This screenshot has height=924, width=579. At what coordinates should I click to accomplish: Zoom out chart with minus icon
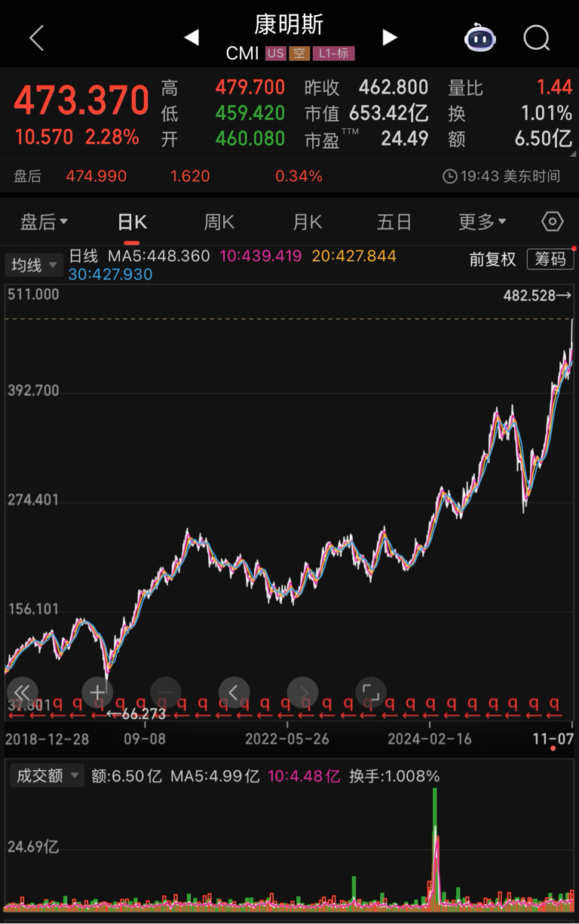(x=166, y=692)
